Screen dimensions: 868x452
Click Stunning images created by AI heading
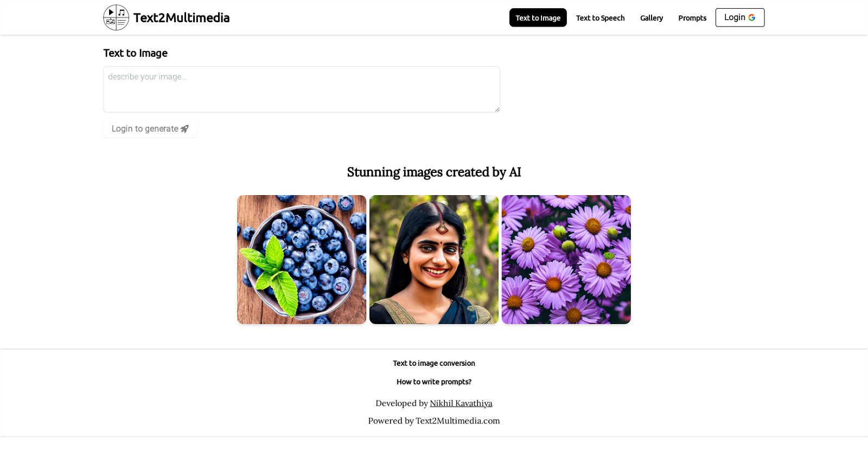click(434, 172)
